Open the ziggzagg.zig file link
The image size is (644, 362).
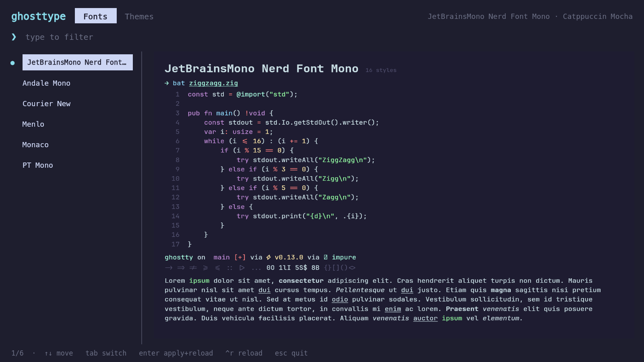coord(213,83)
